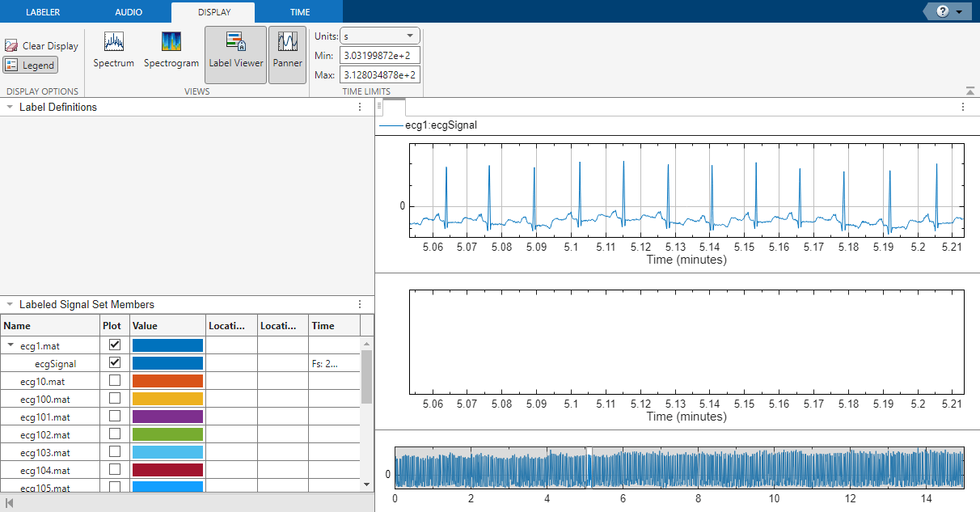The width and height of the screenshot is (980, 512).
Task: Collapse the Labeled Signal Set Members panel
Action: click(10, 305)
